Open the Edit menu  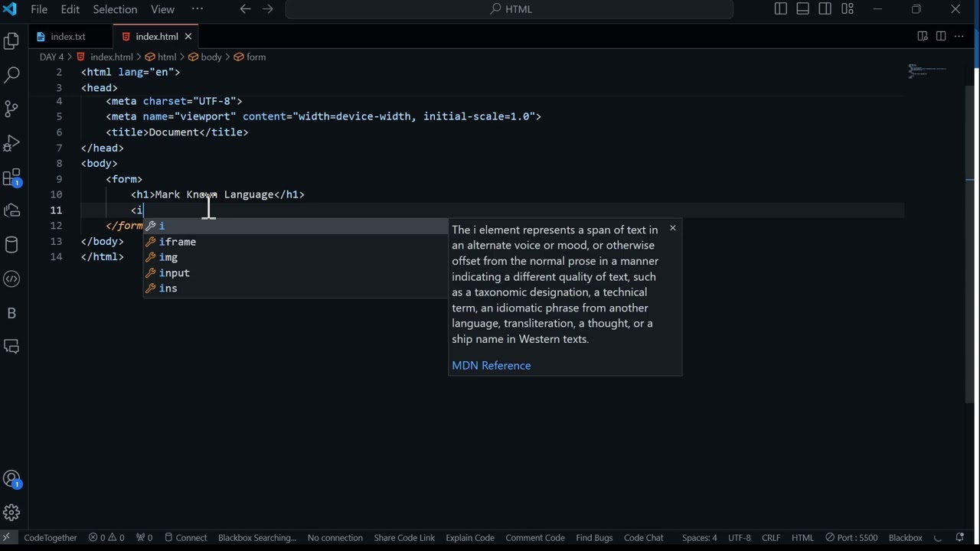click(x=70, y=9)
